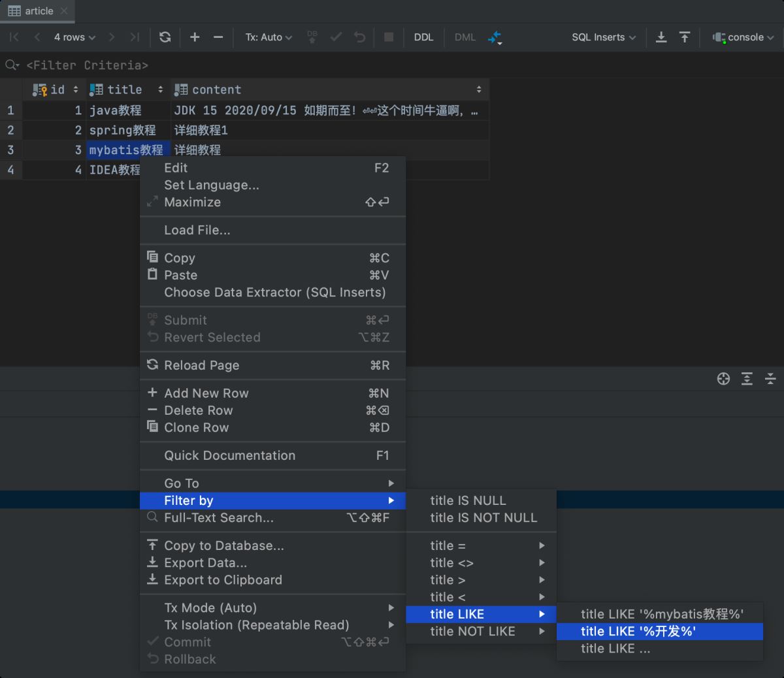Click the crosshair target icon in lower panel

(723, 379)
